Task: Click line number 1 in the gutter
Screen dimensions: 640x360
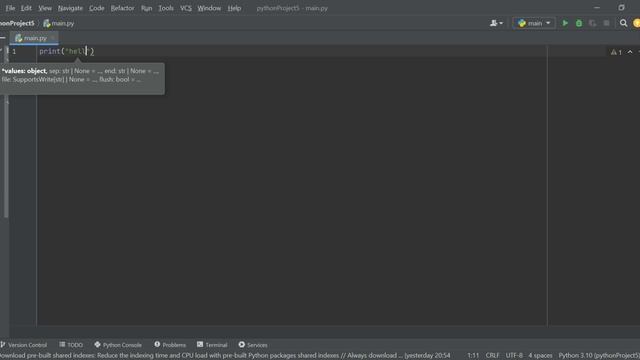Action: (14, 51)
